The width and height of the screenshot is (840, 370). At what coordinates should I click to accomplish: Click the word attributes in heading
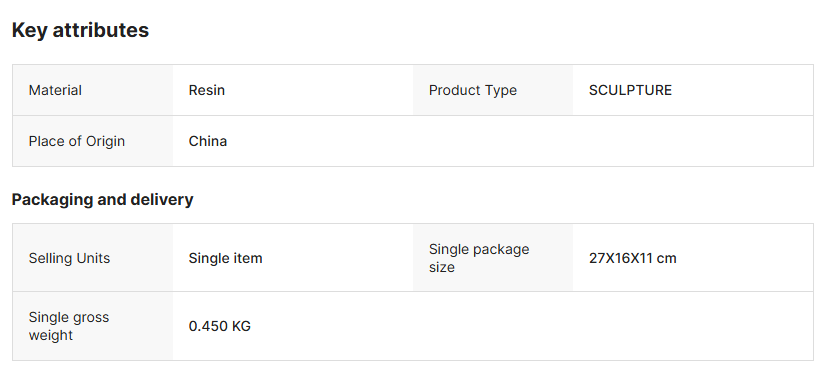pos(101,30)
